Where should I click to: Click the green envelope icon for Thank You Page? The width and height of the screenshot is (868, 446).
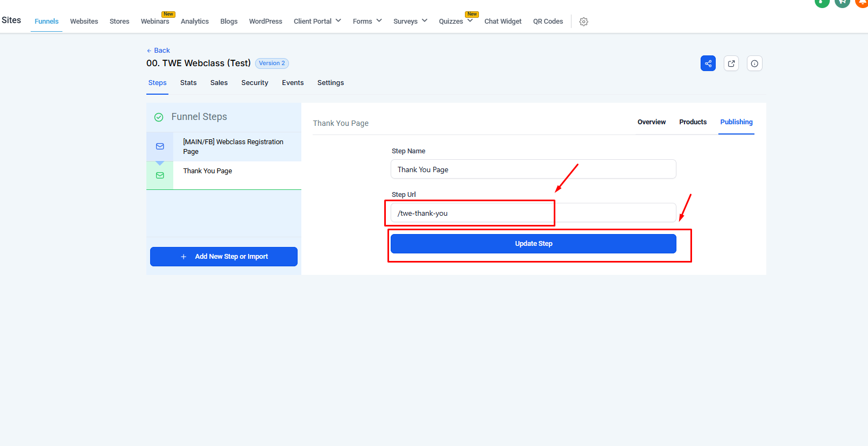(x=160, y=175)
